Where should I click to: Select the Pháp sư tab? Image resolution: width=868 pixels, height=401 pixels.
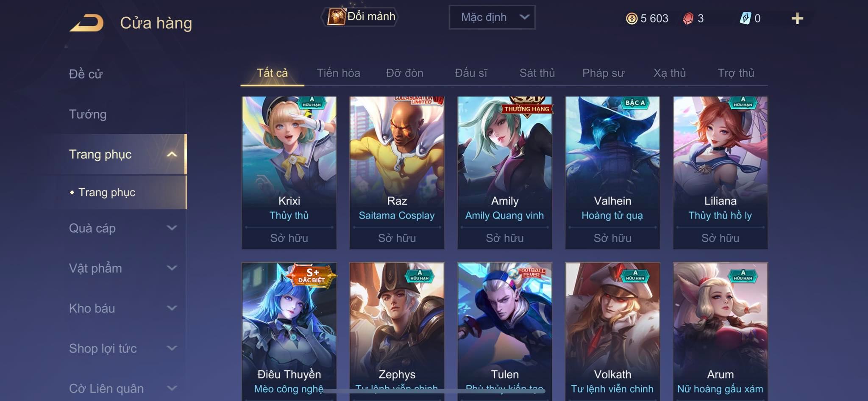coord(603,73)
